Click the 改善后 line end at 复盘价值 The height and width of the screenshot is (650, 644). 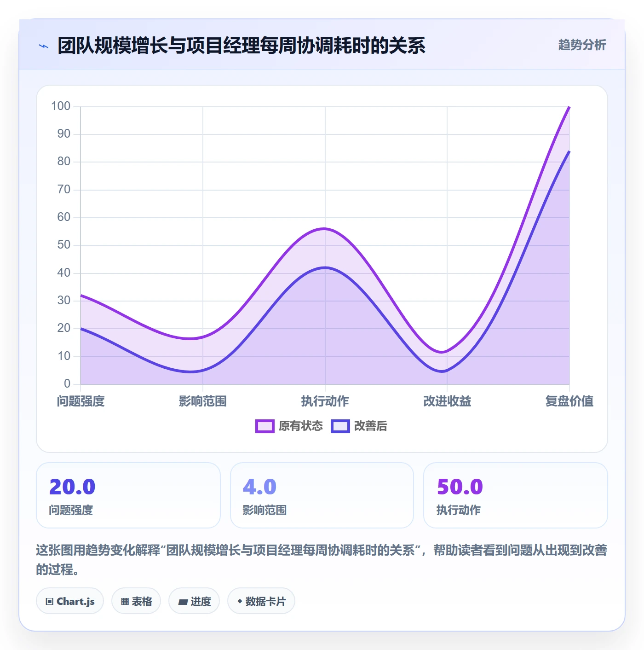tap(569, 151)
